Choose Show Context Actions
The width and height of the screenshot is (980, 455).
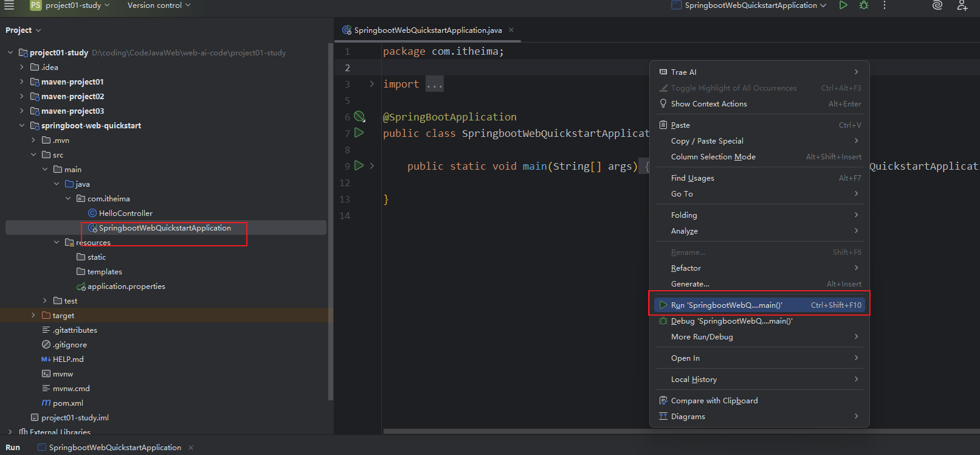[x=759, y=104]
